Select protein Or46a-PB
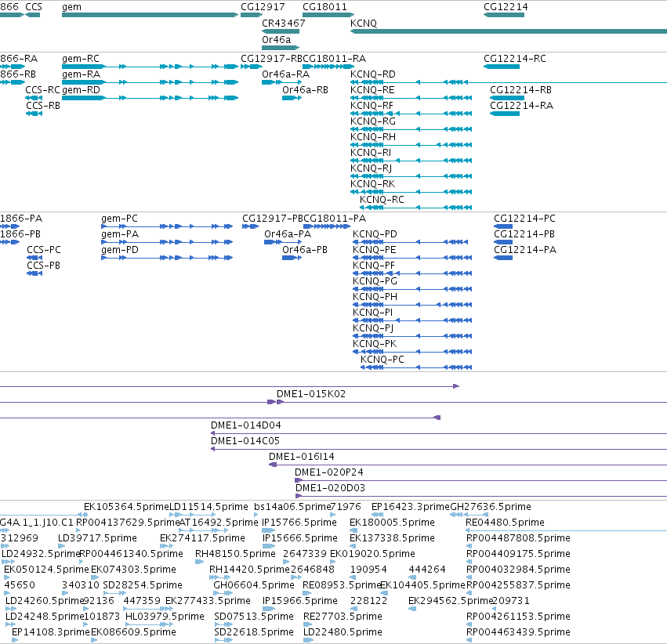This screenshot has height=644, width=667. click(x=292, y=258)
